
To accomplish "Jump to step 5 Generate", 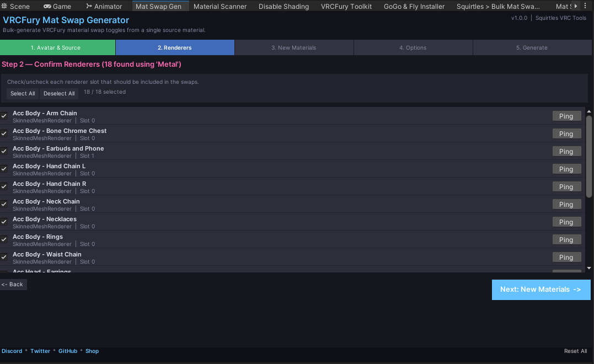I will coord(532,47).
